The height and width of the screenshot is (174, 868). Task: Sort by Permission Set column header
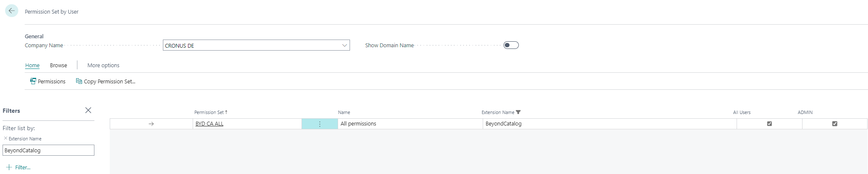pos(209,112)
